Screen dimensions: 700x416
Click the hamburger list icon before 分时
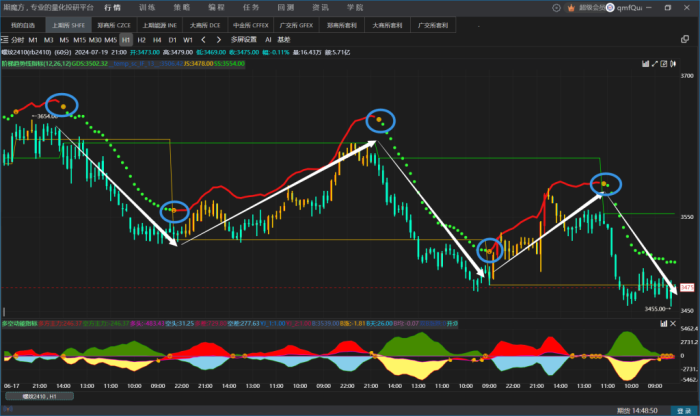(7, 39)
